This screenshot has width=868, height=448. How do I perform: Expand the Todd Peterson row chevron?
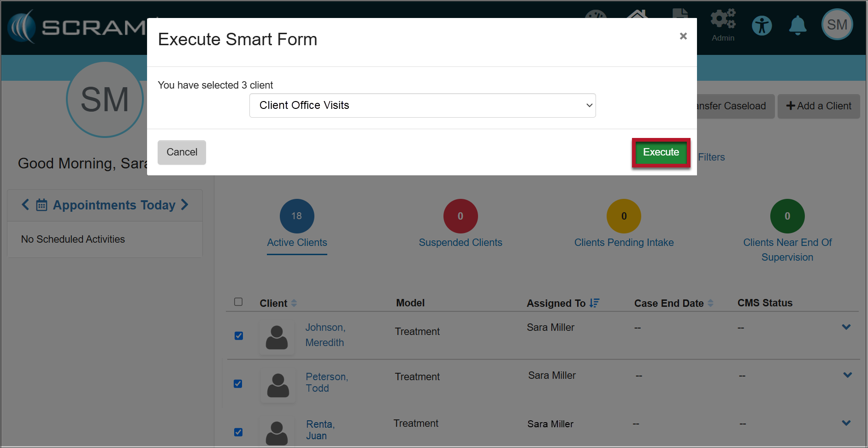pos(847,375)
